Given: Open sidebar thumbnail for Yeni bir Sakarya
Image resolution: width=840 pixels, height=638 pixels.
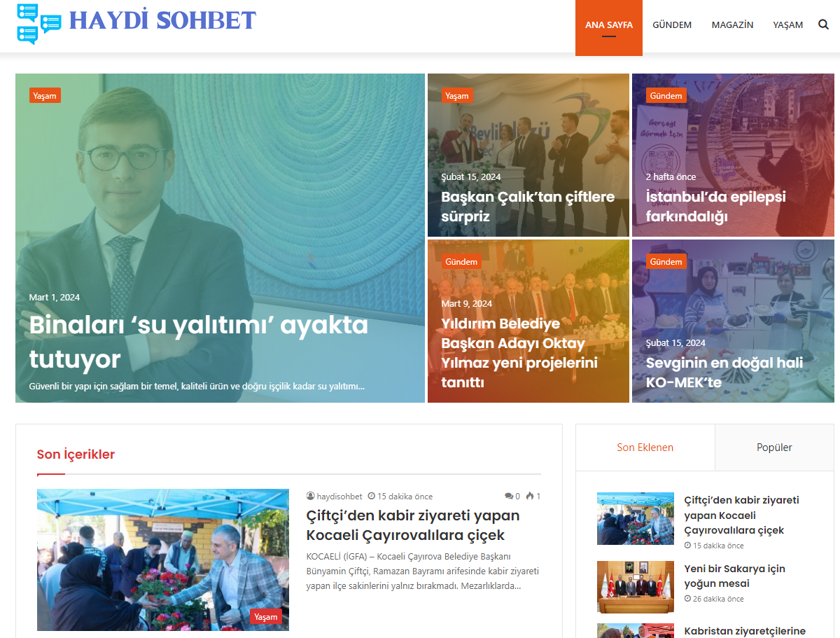Looking at the screenshot, I should pyautogui.click(x=636, y=587).
